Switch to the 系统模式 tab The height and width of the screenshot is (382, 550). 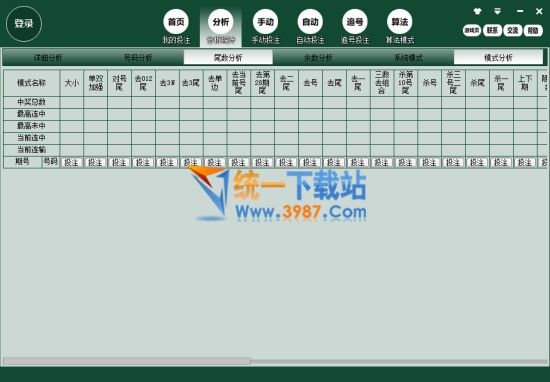[408, 58]
